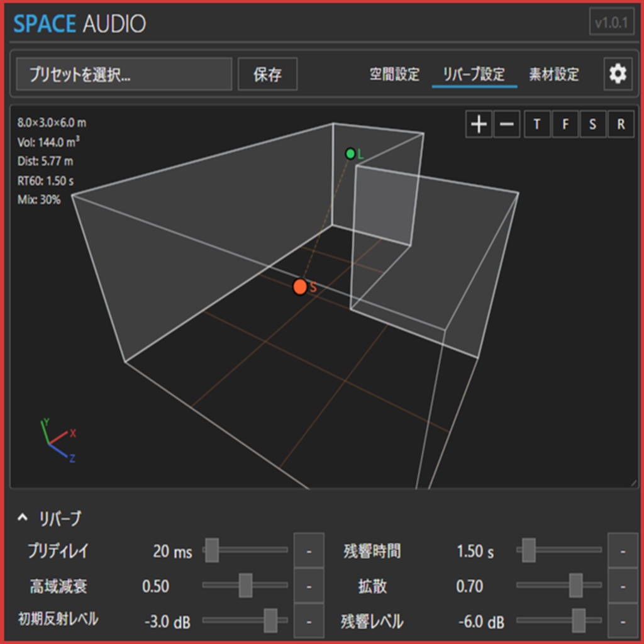Switch to the 空間設定 tab
644x644 pixels.
pos(394,74)
